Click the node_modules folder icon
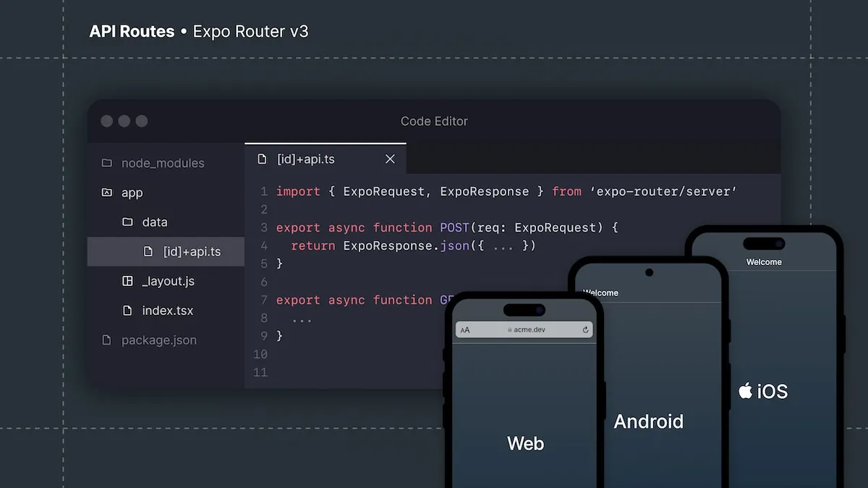Image resolution: width=868 pixels, height=488 pixels. coord(106,163)
